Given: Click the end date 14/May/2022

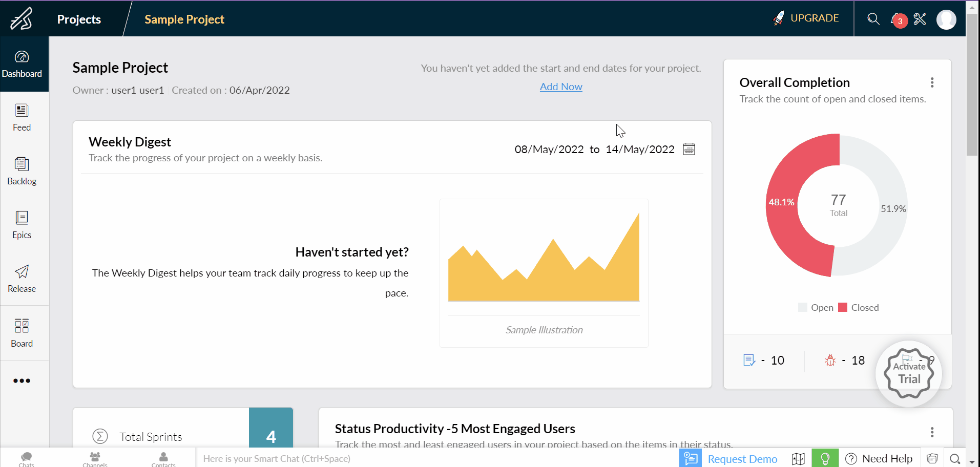Looking at the screenshot, I should tap(640, 149).
